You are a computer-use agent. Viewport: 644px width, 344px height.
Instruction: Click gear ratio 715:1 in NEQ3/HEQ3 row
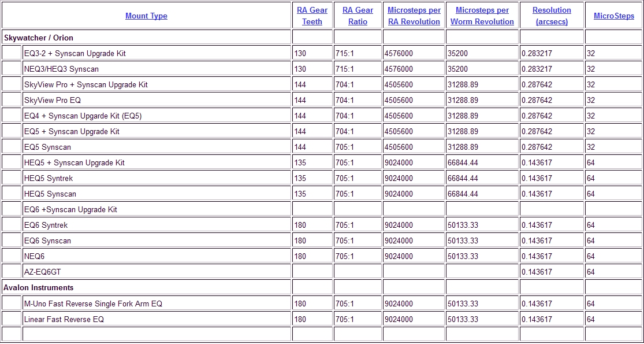[x=345, y=69]
